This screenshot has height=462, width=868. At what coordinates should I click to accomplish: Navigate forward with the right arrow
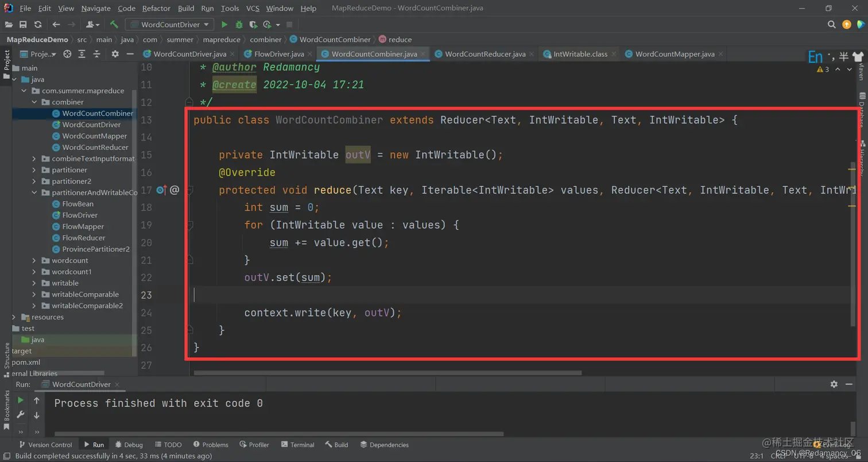point(71,25)
